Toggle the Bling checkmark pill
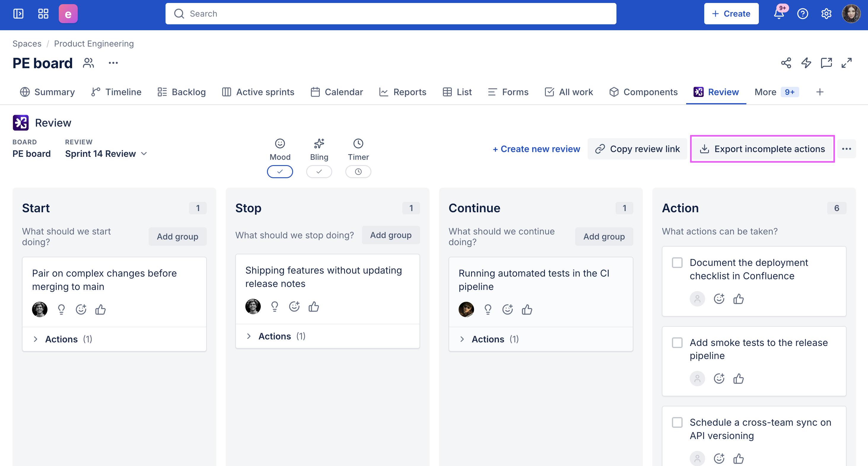Image resolution: width=868 pixels, height=466 pixels. click(319, 172)
